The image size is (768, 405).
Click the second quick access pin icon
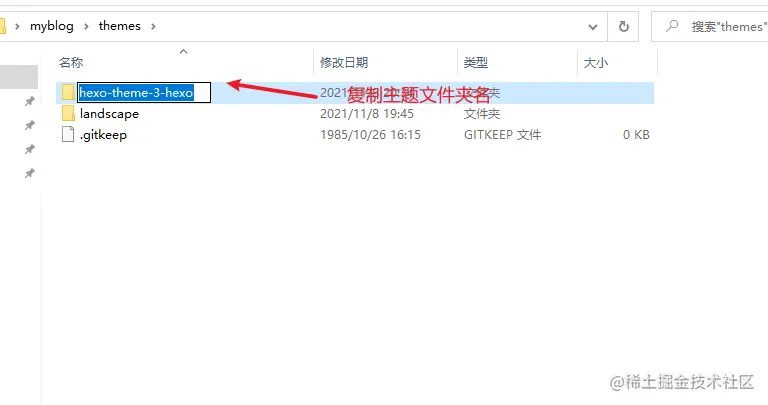click(30, 125)
